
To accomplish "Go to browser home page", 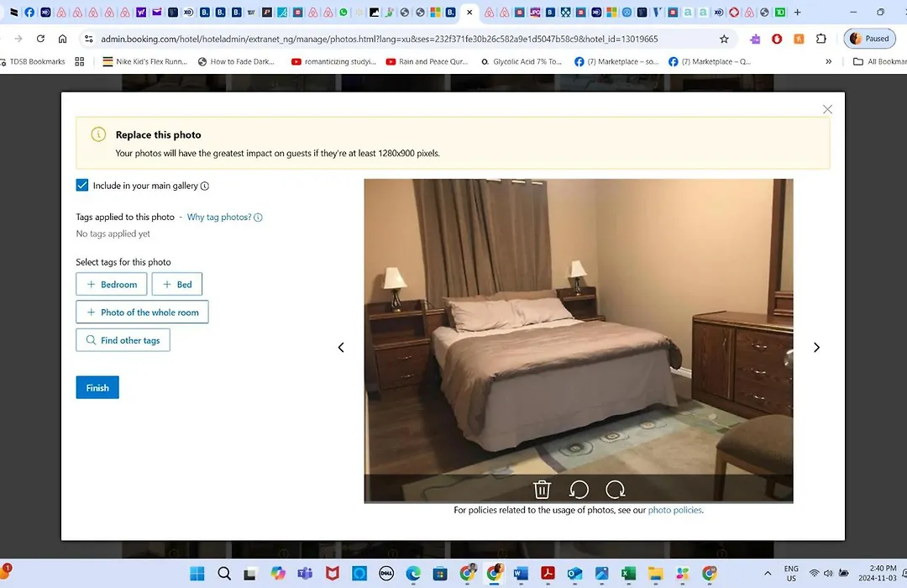I will 62,39.
